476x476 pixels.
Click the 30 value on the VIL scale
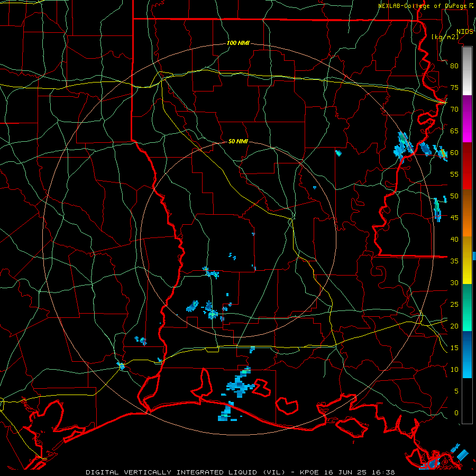454,282
